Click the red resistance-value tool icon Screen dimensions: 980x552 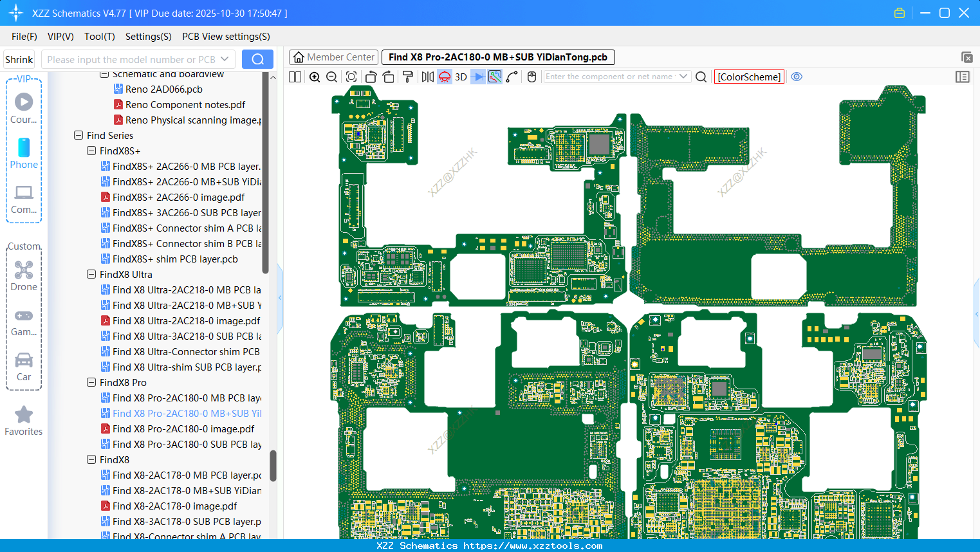click(x=445, y=77)
